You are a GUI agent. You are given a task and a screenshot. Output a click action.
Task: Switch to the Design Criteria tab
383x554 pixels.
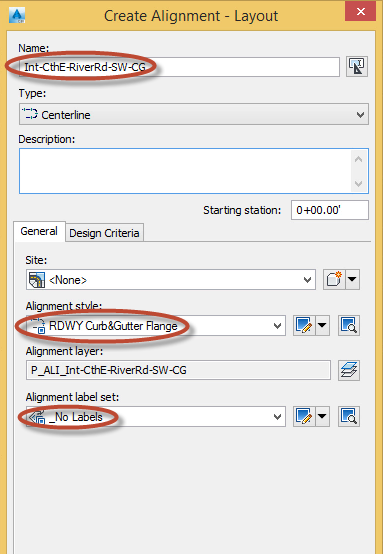pos(104,233)
